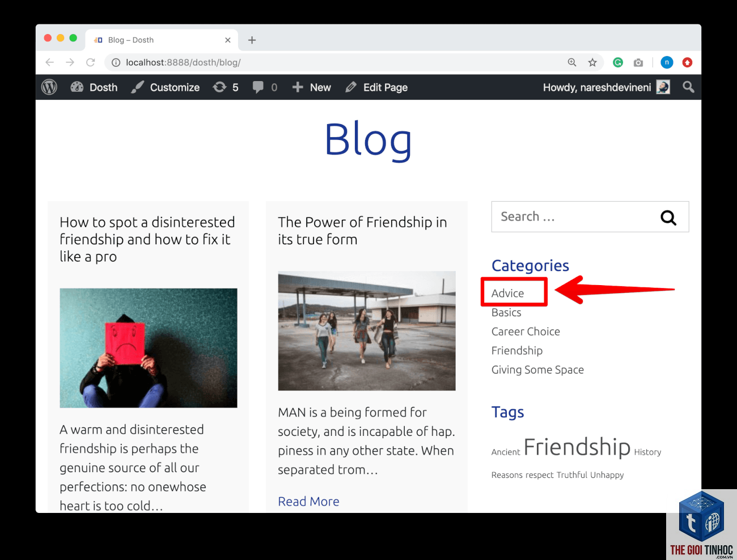Click the respect tag
Image resolution: width=737 pixels, height=560 pixels.
pyautogui.click(x=539, y=475)
